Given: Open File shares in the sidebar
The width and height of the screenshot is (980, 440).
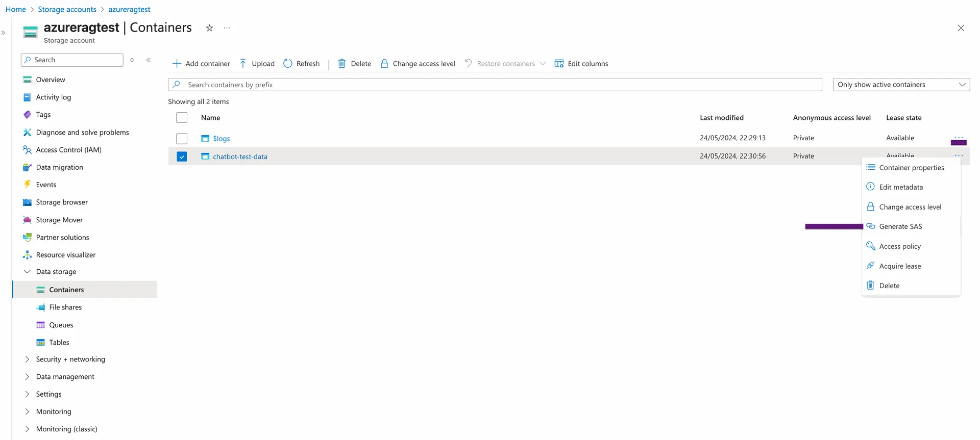Looking at the screenshot, I should tap(65, 307).
